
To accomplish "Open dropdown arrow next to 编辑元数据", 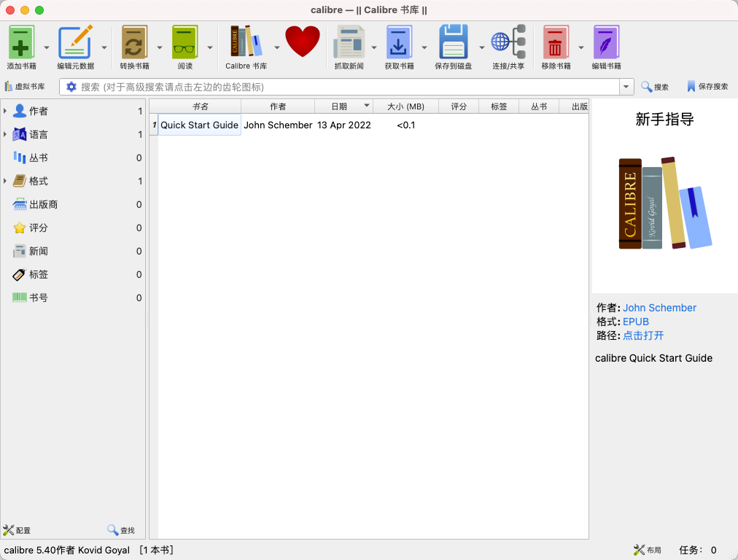I will click(x=104, y=47).
